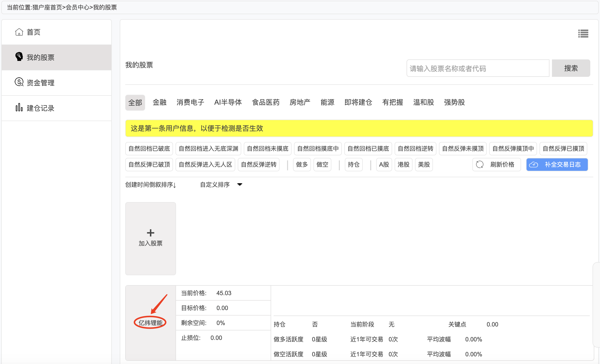This screenshot has height=364, width=600.
Task: Click the plus icon to add stock
Action: pos(151,233)
